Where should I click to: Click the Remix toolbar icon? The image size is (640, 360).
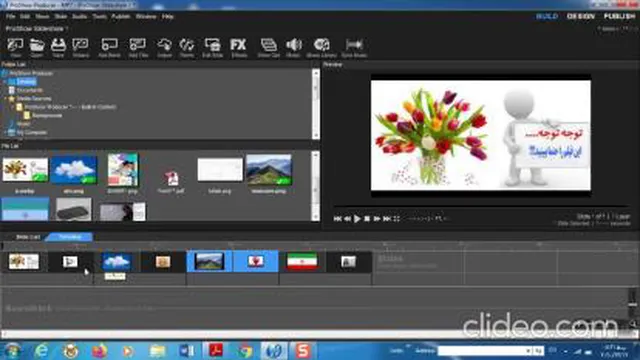[x=187, y=47]
